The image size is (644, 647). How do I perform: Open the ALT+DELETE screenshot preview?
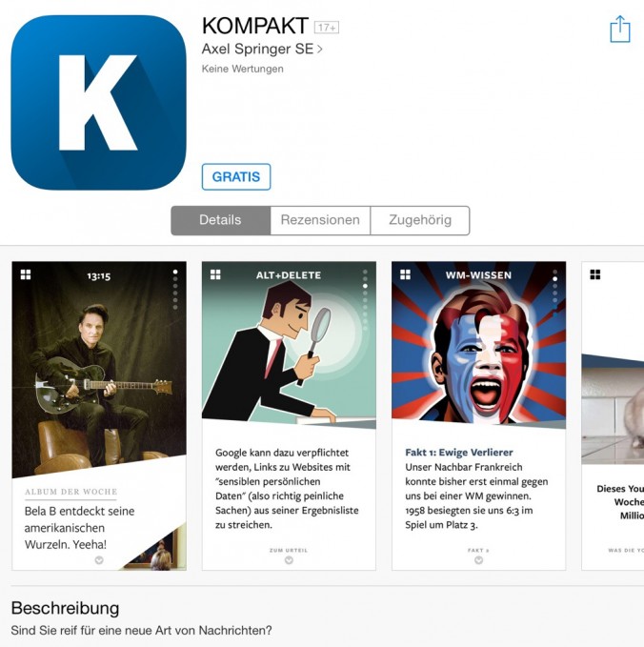(289, 415)
